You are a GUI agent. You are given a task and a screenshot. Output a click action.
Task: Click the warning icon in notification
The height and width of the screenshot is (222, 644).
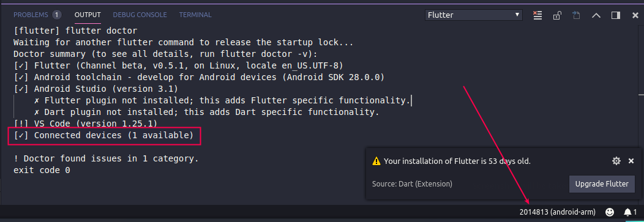click(x=376, y=161)
